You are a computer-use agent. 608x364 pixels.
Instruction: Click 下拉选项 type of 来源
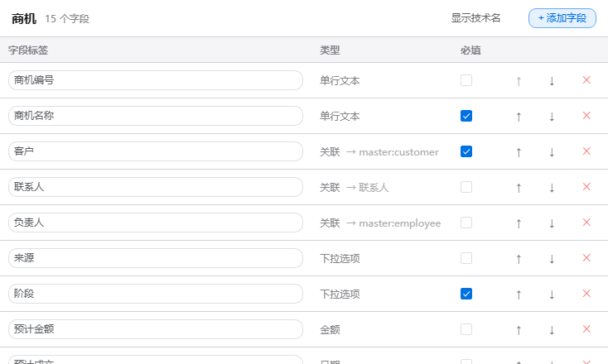340,259
